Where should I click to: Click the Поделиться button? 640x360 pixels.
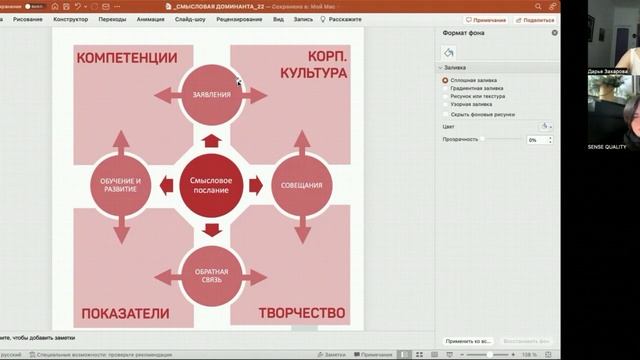pos(535,20)
